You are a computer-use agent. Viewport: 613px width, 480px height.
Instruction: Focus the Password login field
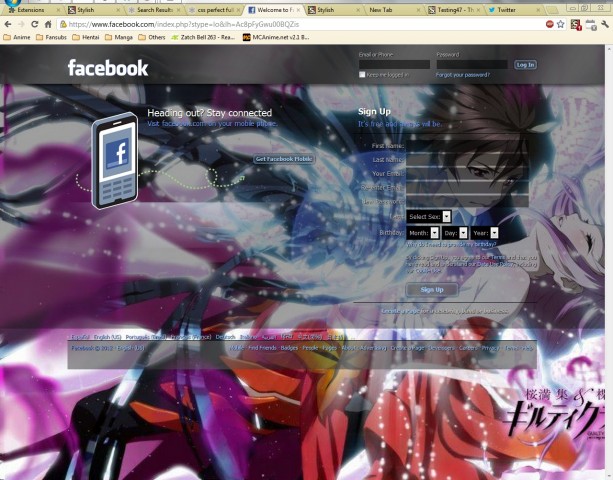click(x=472, y=64)
